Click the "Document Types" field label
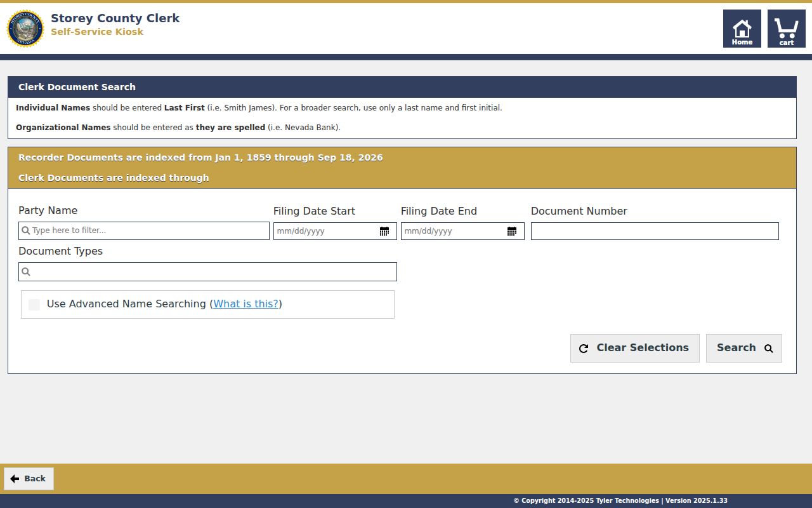This screenshot has width=812, height=508. point(60,251)
